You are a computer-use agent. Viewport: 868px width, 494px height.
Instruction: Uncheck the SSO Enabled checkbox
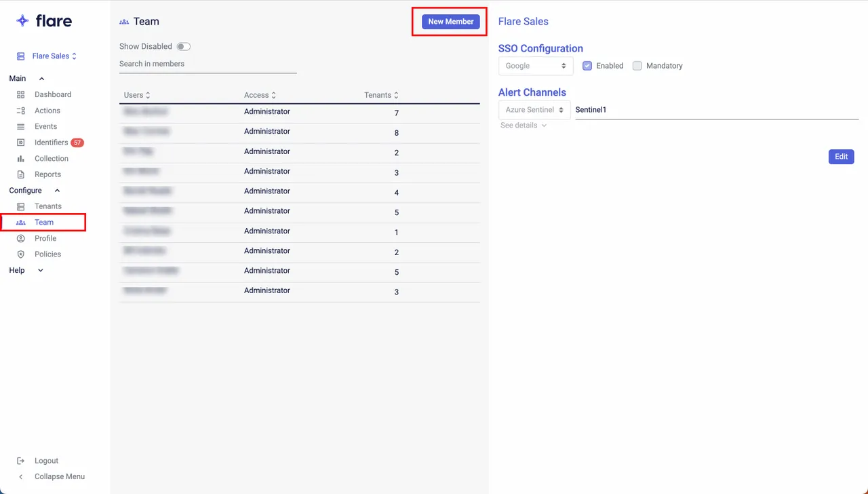pyautogui.click(x=587, y=66)
